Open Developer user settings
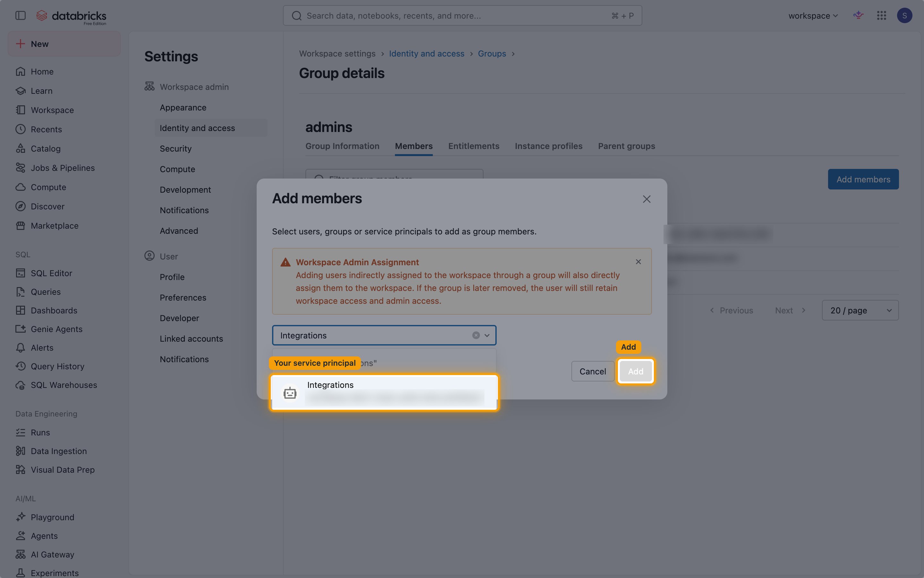 point(179,318)
